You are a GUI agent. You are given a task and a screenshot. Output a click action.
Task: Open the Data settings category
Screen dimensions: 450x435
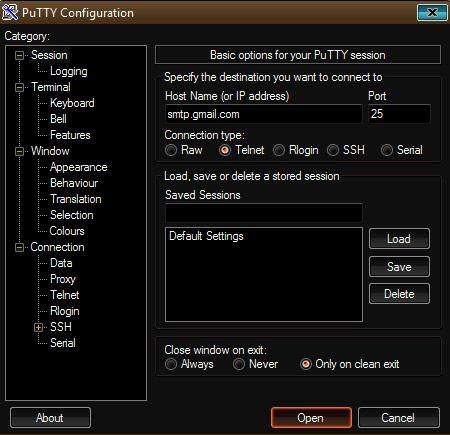click(x=61, y=263)
